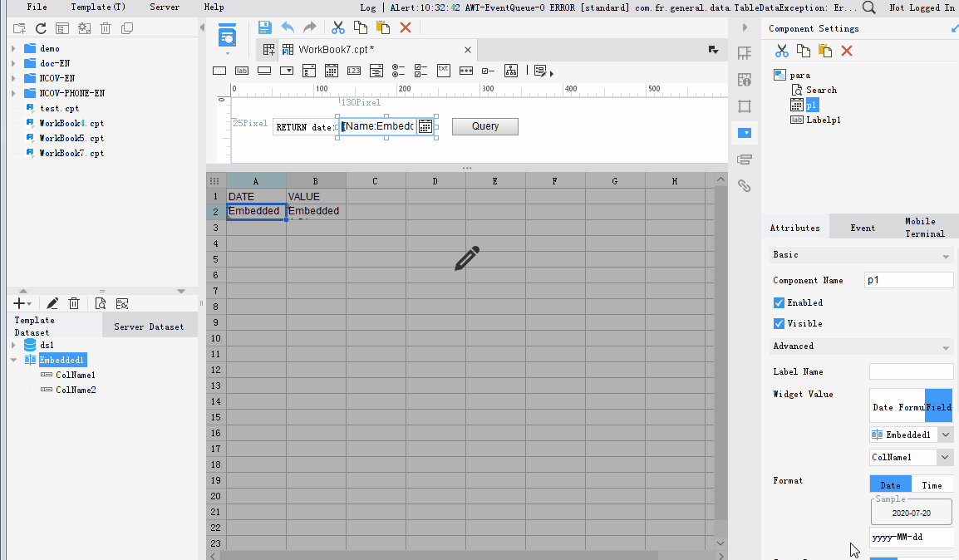This screenshot has width=959, height=560.
Task: Click the Save icon in the toolbar
Action: coord(264,27)
